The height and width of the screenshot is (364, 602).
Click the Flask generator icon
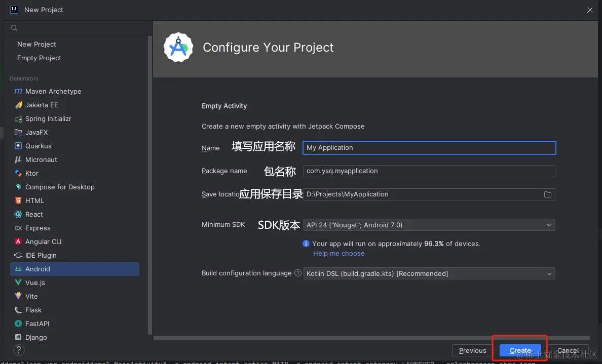pyautogui.click(x=18, y=310)
